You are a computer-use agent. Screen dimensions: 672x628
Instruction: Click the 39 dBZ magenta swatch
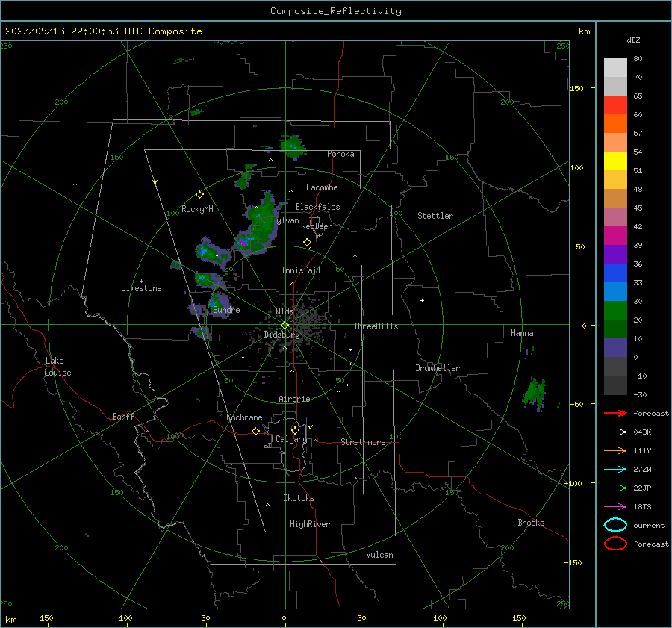[615, 235]
